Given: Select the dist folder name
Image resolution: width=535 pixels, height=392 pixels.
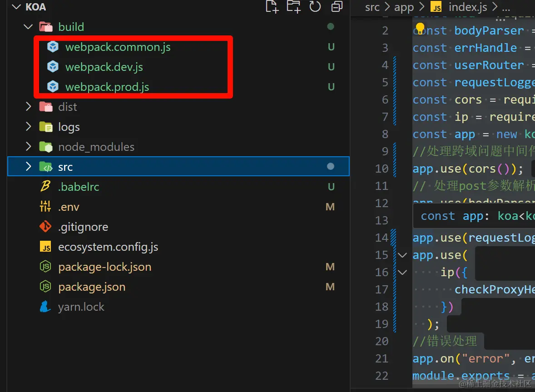Looking at the screenshot, I should tap(68, 107).
